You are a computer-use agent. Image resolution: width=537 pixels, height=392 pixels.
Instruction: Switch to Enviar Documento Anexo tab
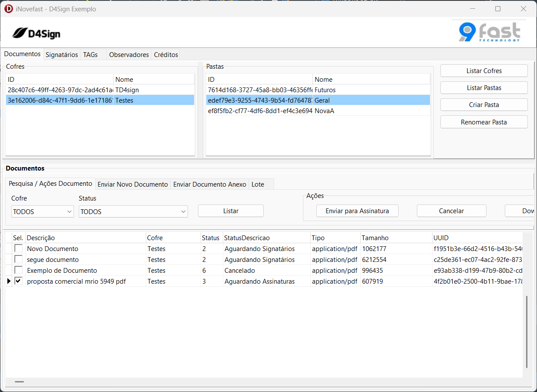(210, 184)
